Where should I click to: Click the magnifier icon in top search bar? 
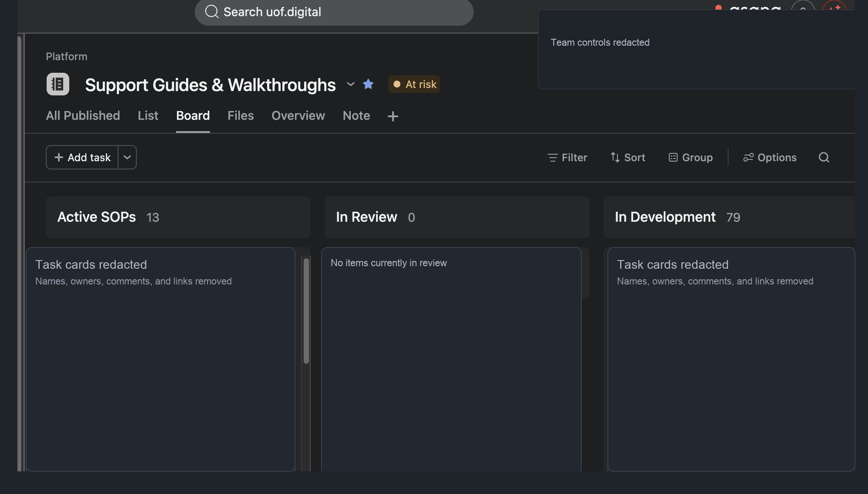(x=212, y=12)
